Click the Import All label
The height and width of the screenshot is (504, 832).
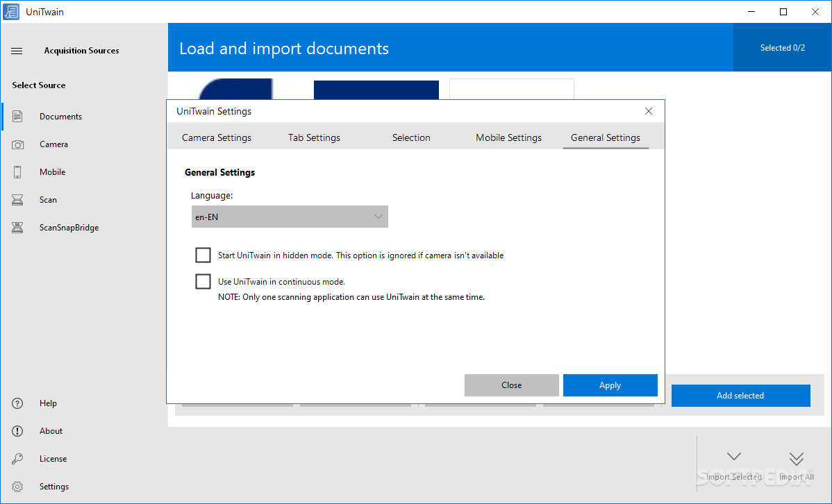pos(796,477)
